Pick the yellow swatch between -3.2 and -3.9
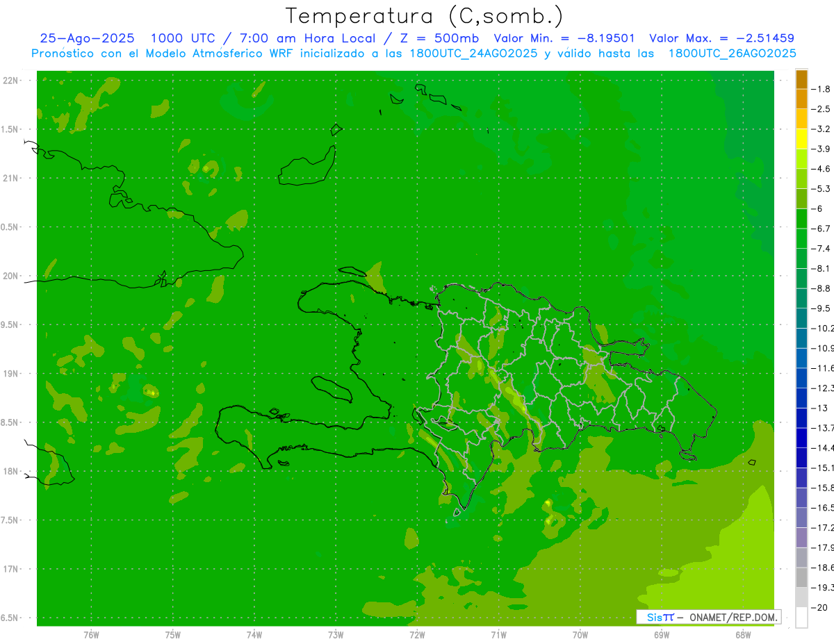The image size is (834, 644). (801, 139)
